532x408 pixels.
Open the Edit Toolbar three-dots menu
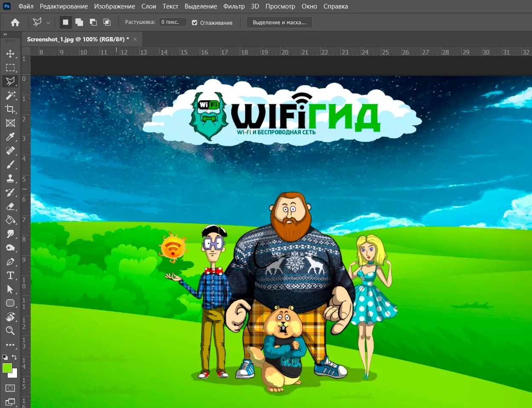10,344
